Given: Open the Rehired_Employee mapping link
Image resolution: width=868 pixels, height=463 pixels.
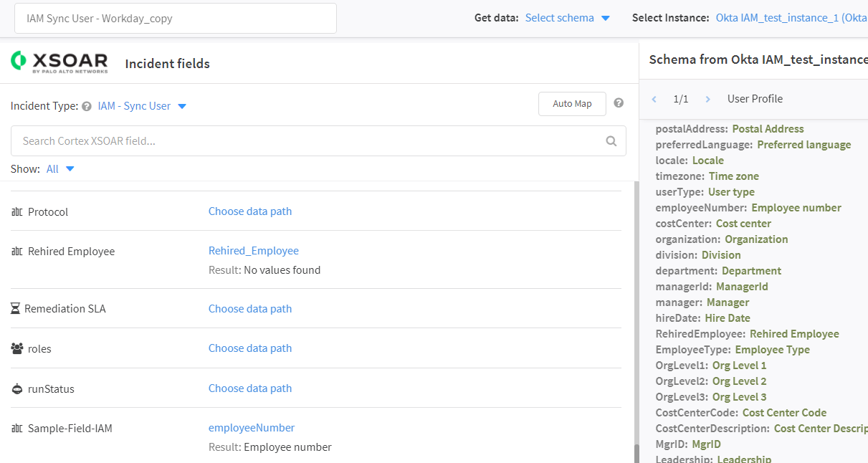Looking at the screenshot, I should [253, 251].
